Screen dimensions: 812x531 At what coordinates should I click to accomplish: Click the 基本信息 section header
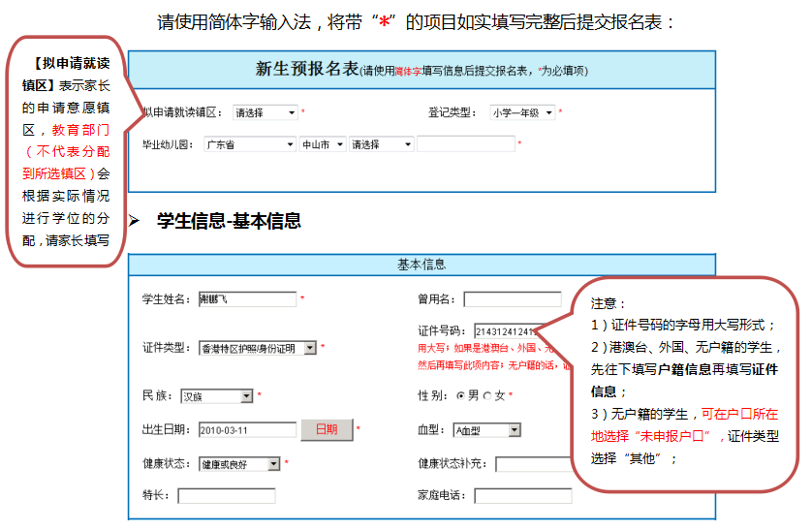click(x=422, y=265)
